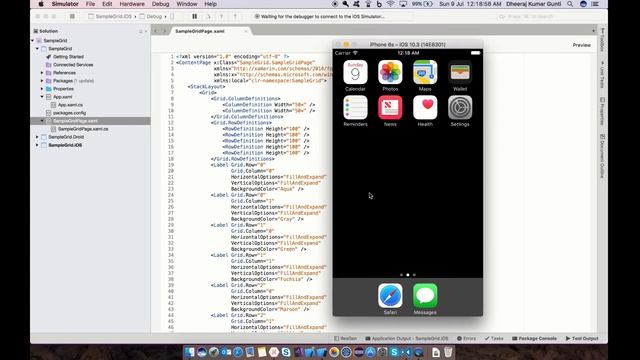Click the step over debugger button

[x=208, y=16]
